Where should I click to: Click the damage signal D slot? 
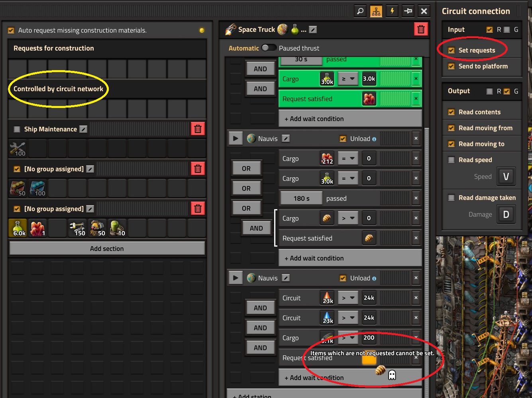point(506,214)
